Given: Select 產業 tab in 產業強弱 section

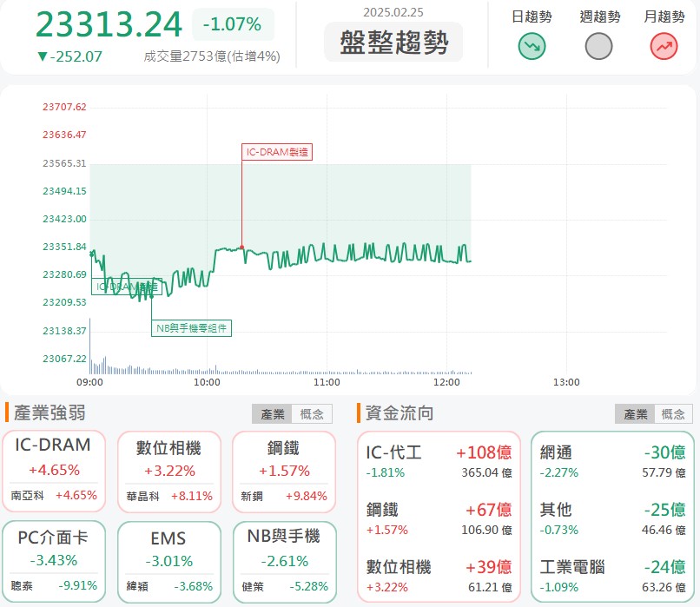Looking at the screenshot, I should (x=273, y=414).
